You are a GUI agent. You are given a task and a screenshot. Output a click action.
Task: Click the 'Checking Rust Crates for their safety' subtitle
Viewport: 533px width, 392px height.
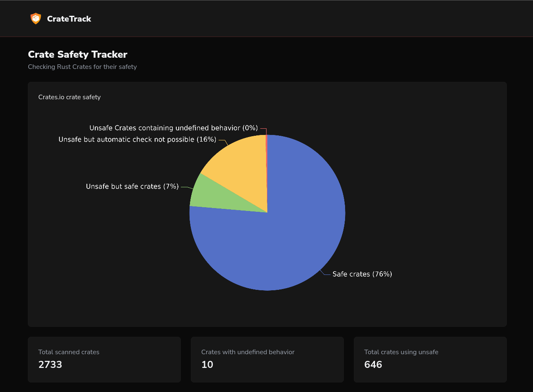coord(82,67)
